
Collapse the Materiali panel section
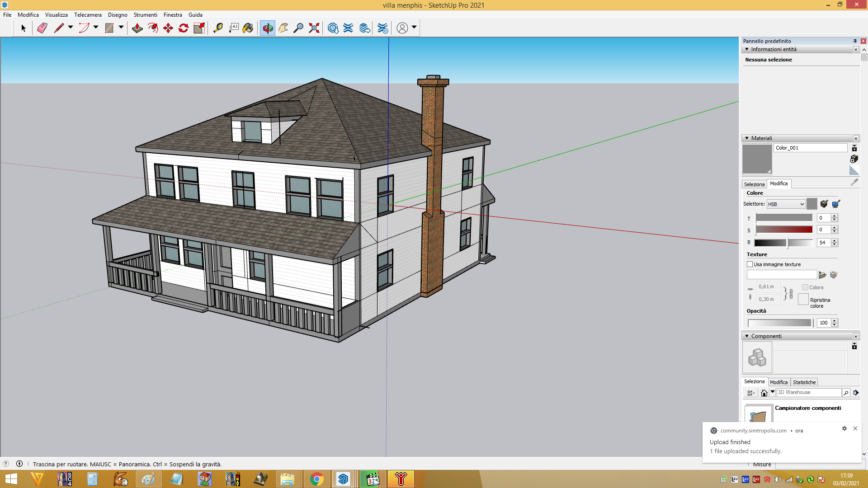click(747, 138)
